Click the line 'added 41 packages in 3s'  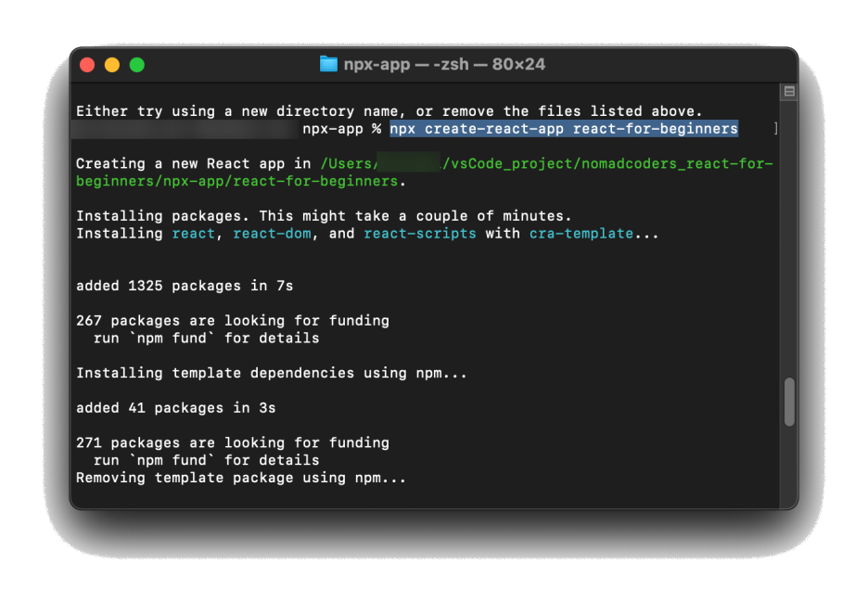pyautogui.click(x=175, y=408)
